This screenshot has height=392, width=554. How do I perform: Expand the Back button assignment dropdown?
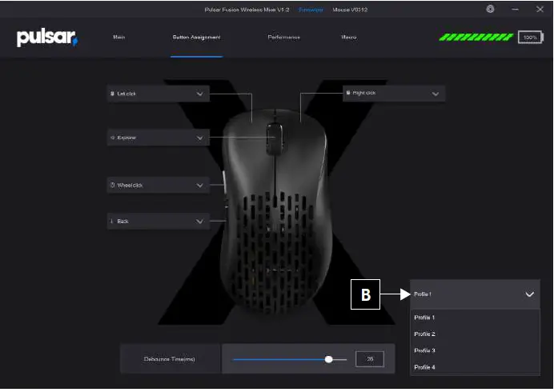(159, 221)
